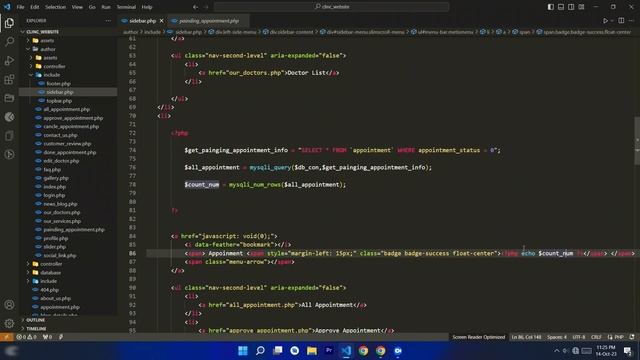Go forward with navigation arrow
Image resolution: width=640 pixels, height=360 pixels.
206,7
